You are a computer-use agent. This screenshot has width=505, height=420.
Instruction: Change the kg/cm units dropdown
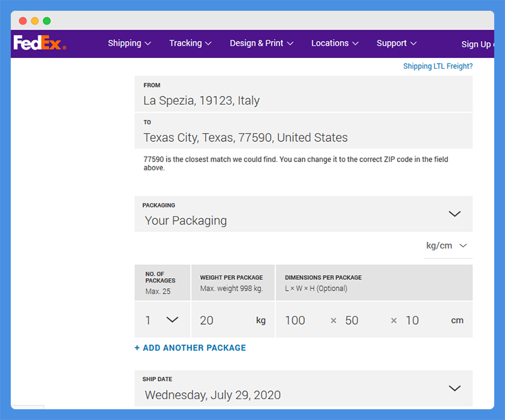448,246
